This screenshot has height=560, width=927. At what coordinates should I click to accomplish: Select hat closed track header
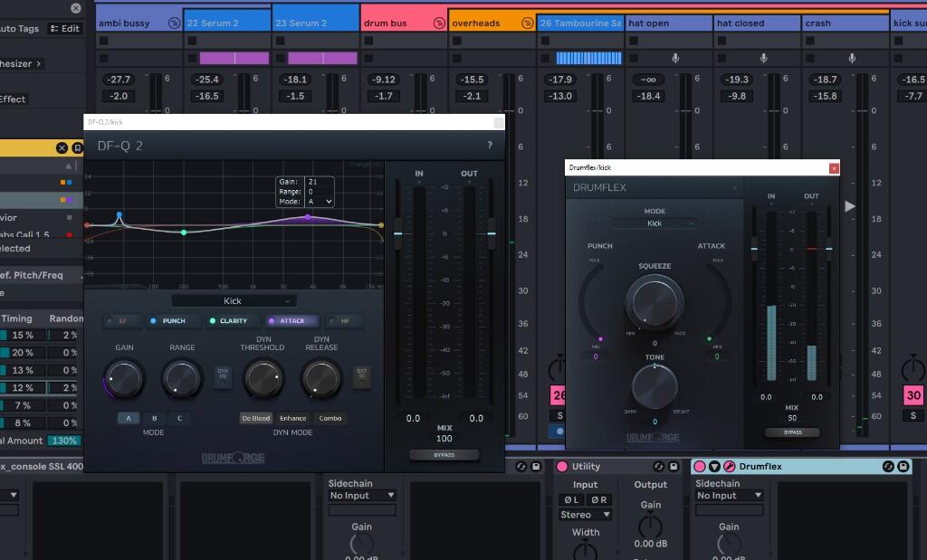pyautogui.click(x=757, y=23)
